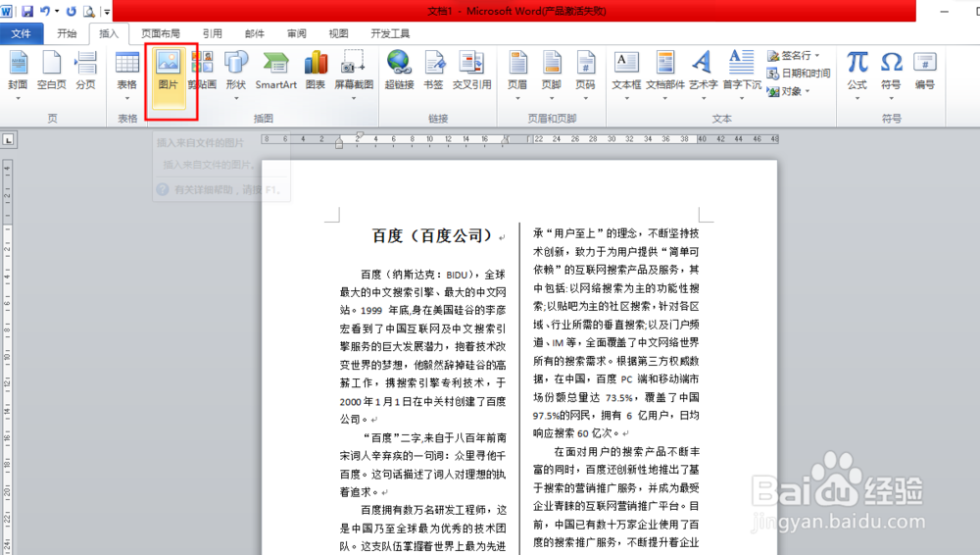Insert a 编号 number
980x555 pixels.
(925, 70)
